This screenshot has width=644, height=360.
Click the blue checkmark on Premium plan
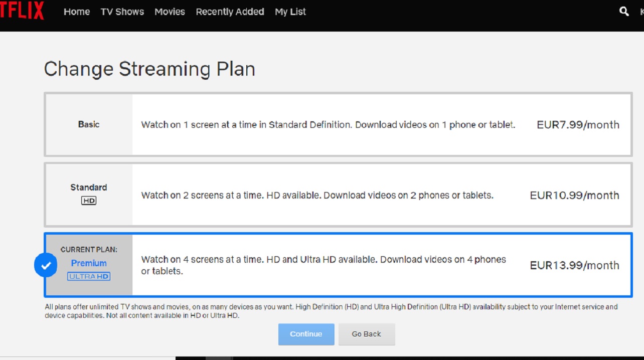pos(46,265)
